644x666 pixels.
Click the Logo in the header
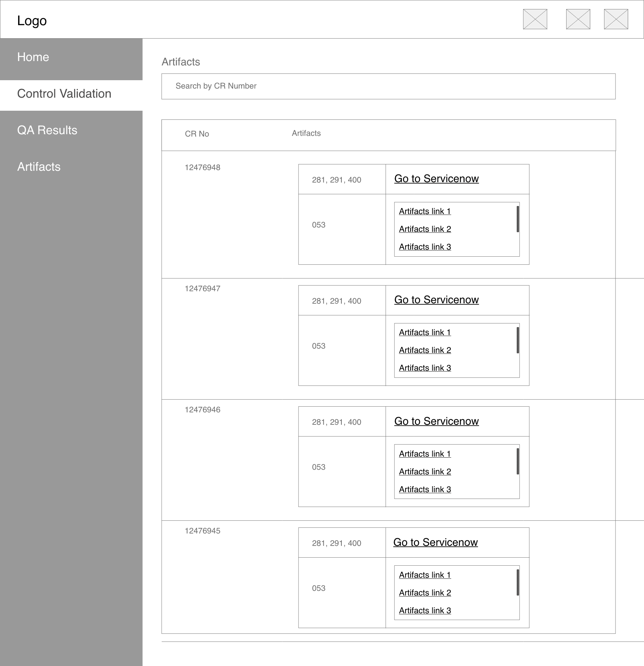(32, 21)
